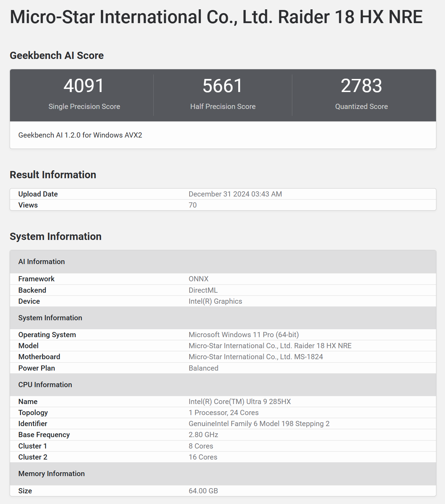Click the Microsoft Windows 11 Pro value
Viewport: 445px width, 504px height.
[x=243, y=335]
